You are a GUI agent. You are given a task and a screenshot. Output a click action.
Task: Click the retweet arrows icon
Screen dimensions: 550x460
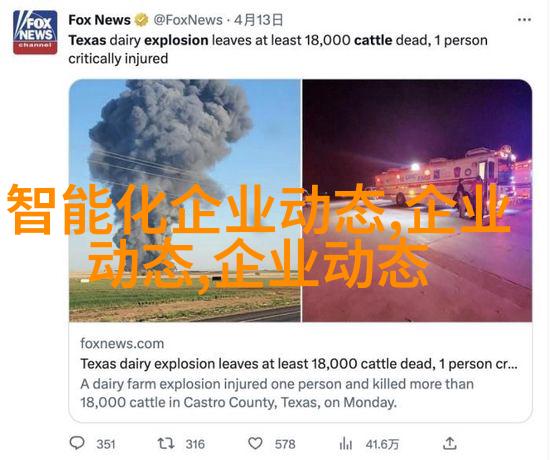[x=166, y=444]
